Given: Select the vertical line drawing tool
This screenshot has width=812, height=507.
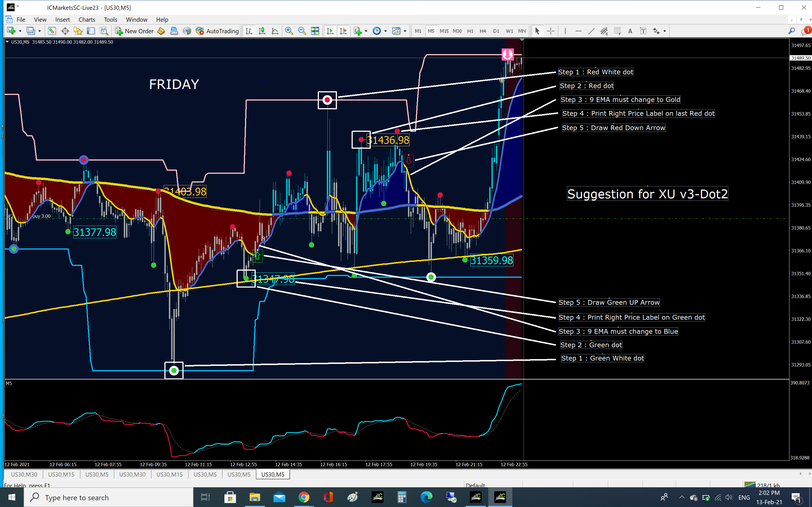Looking at the screenshot, I should (x=565, y=31).
